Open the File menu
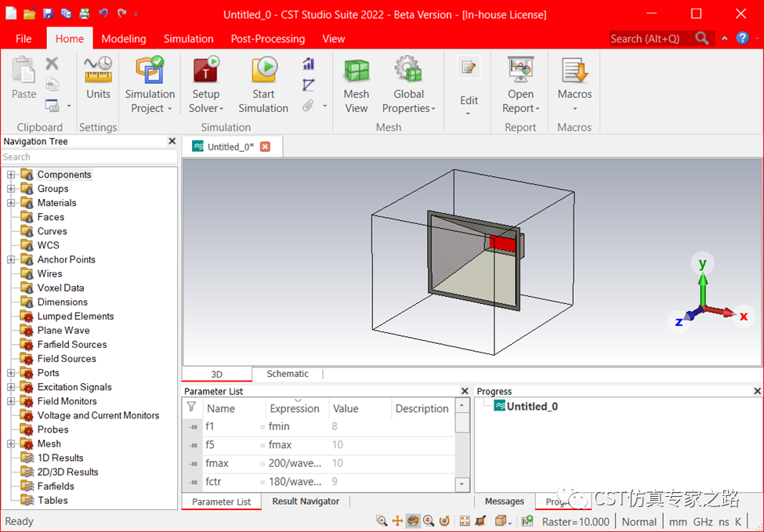 (24, 38)
